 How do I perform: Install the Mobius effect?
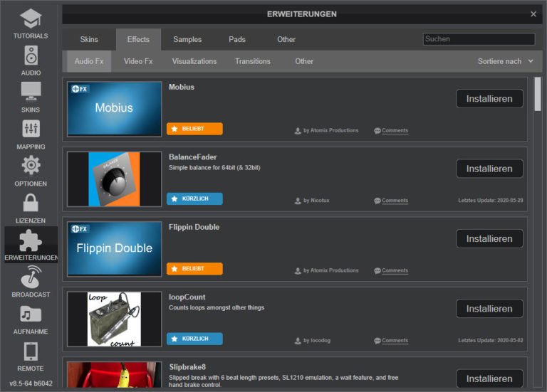click(x=489, y=99)
